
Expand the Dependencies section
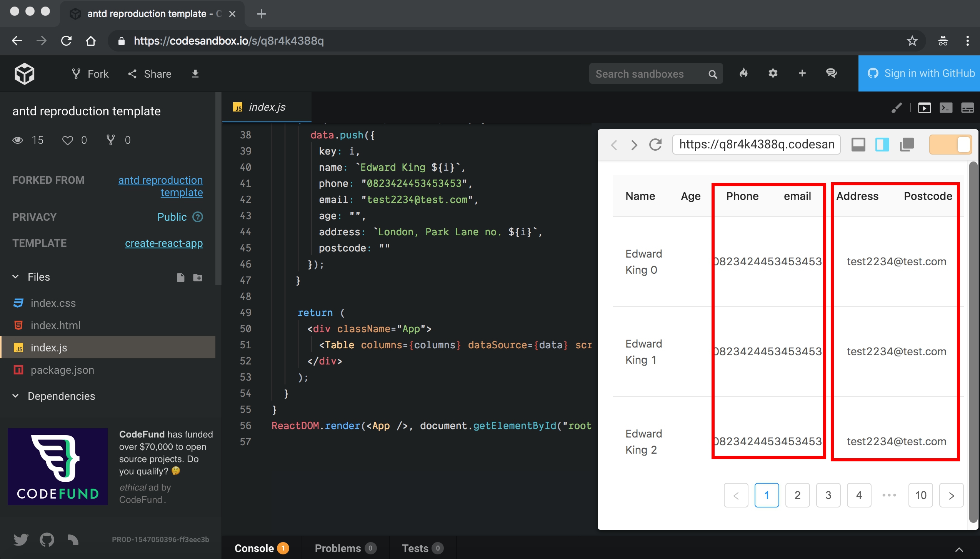(x=15, y=396)
